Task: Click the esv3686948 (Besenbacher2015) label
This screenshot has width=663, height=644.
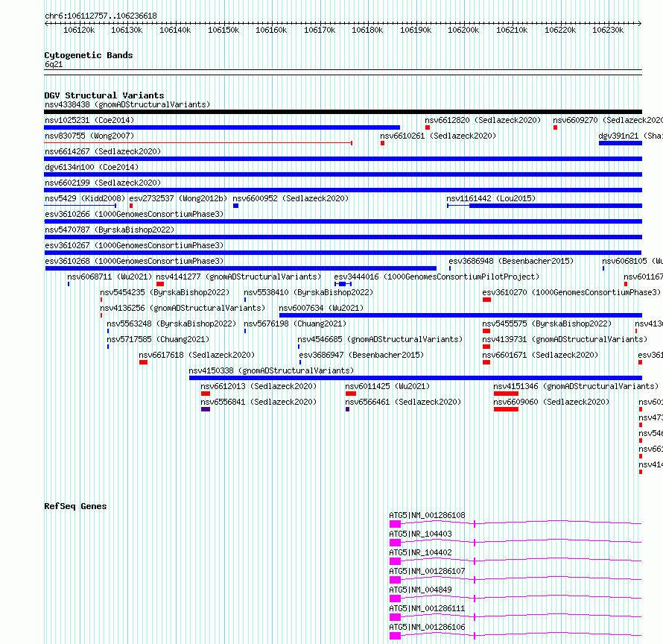Action: (x=511, y=261)
